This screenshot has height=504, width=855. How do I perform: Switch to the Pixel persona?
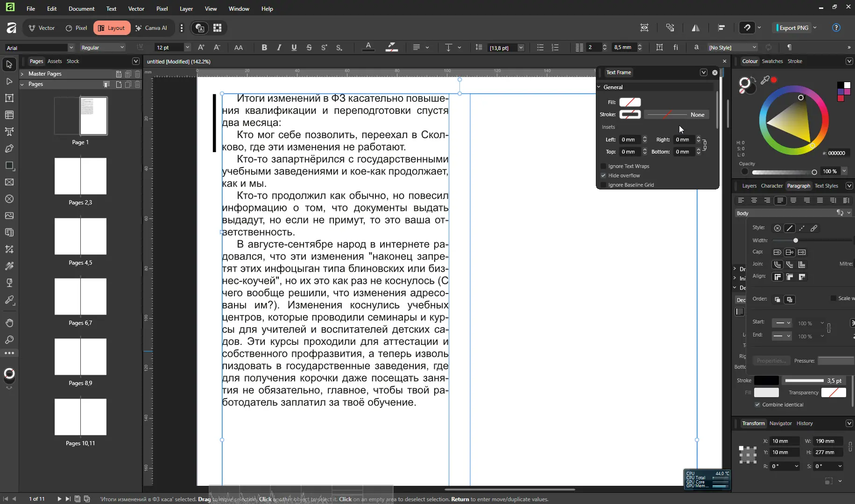tap(77, 28)
